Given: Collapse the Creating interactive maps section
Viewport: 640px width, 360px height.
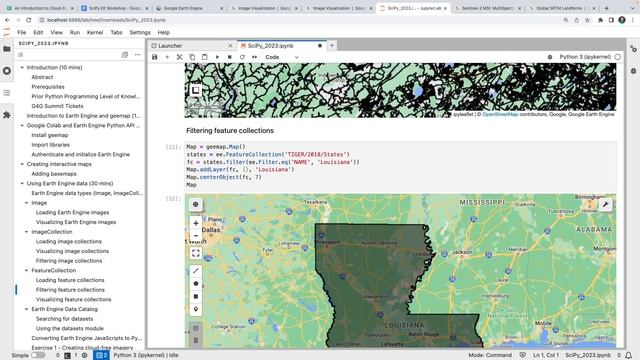Looking at the screenshot, I should [x=22, y=164].
